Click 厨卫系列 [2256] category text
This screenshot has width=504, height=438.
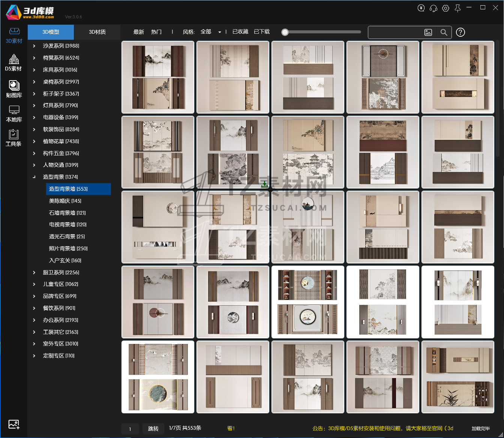click(x=61, y=272)
